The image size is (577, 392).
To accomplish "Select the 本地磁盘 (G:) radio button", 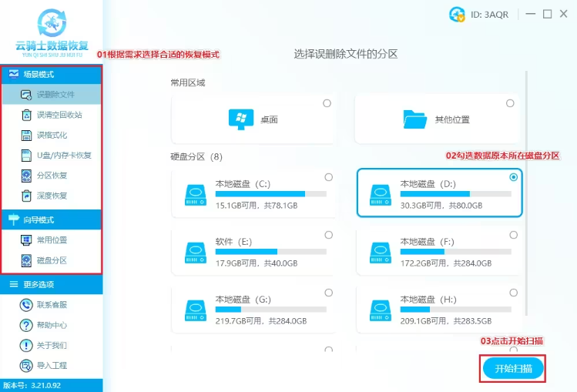I will click(x=329, y=293).
